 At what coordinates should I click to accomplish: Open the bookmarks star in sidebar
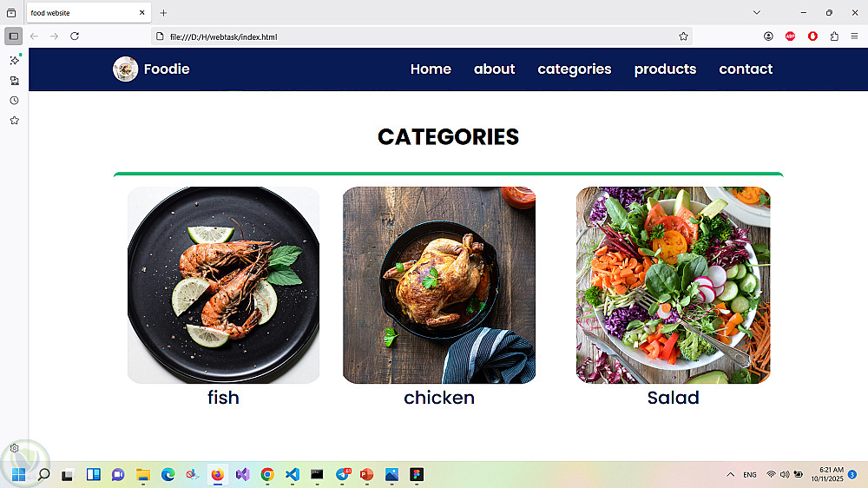[15, 121]
